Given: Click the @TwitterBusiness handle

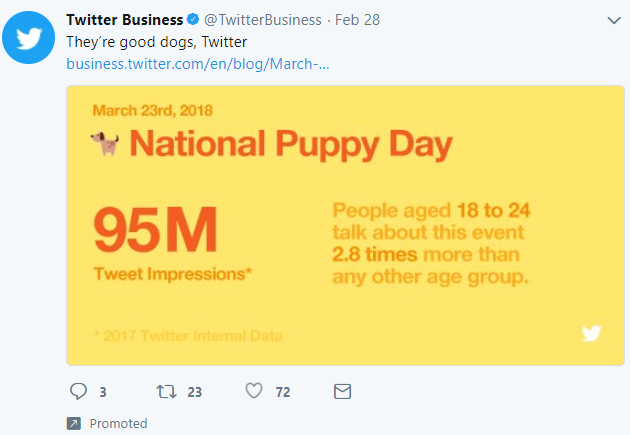Looking at the screenshot, I should point(263,20).
